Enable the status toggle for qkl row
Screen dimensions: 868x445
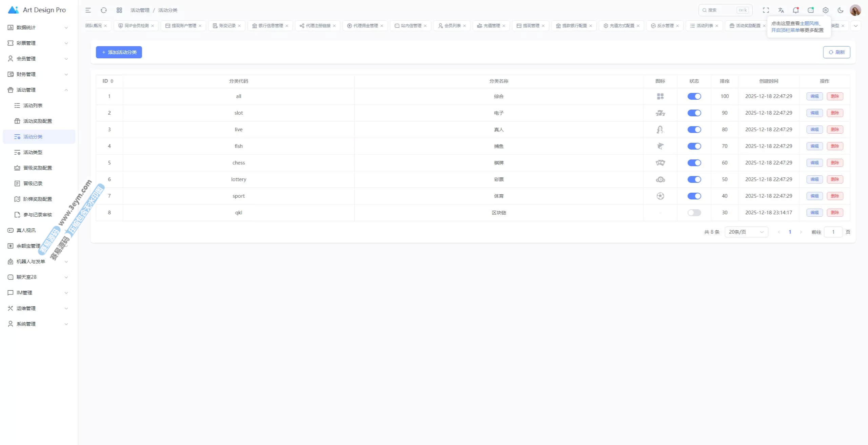point(694,213)
